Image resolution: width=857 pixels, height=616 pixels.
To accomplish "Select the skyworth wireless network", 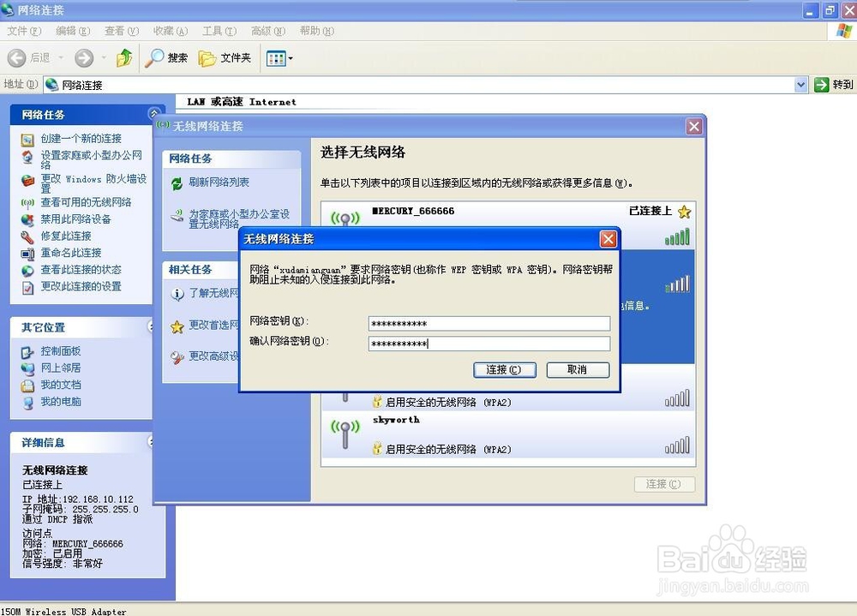I will (x=507, y=434).
